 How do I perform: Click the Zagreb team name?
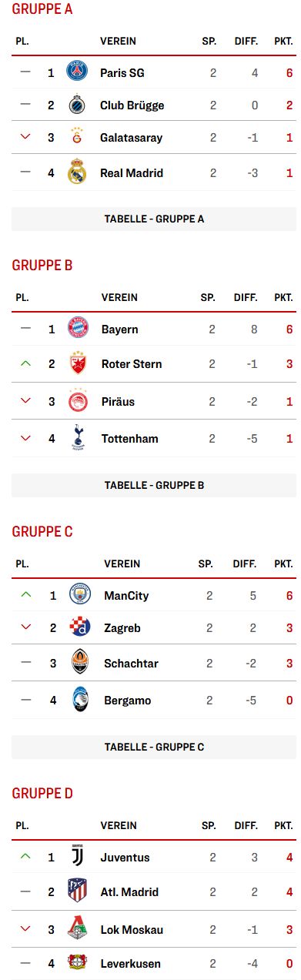point(122,628)
